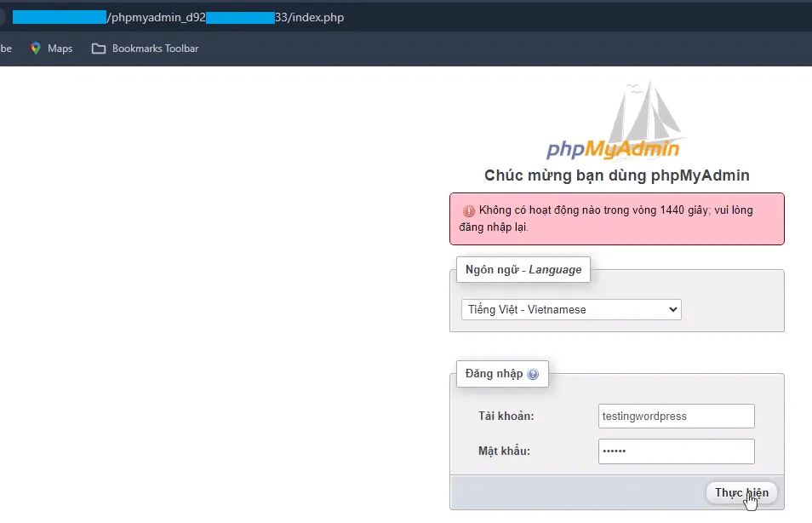The image size is (812, 523).
Task: Focus the Mật khẩu password field
Action: 677,451
